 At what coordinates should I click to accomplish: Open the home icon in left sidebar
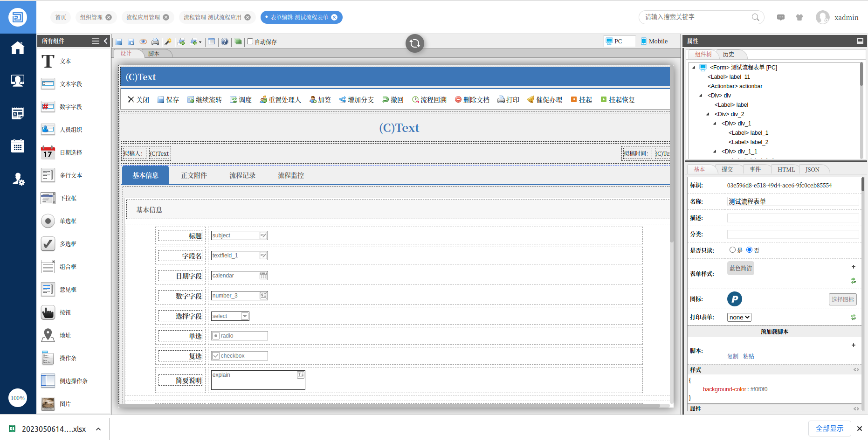point(18,48)
